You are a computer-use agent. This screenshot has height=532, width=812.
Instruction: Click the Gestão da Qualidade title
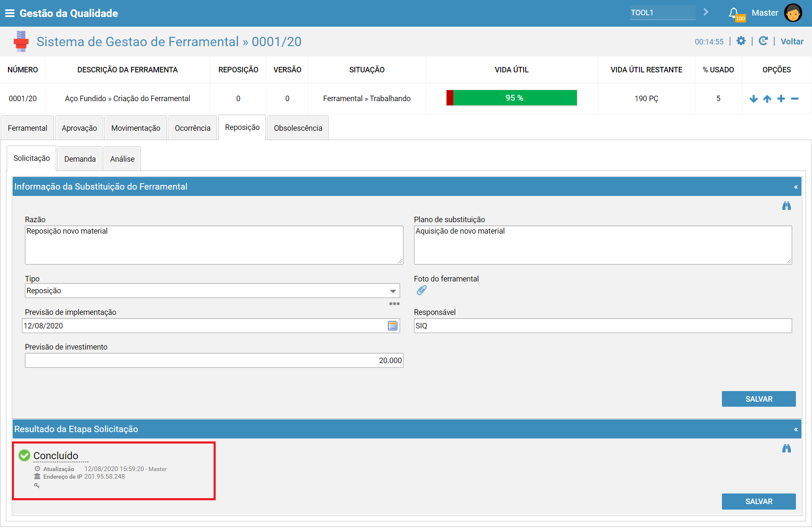pos(69,13)
